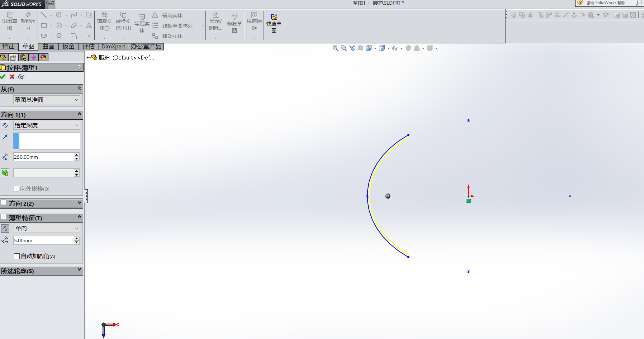Click the Hide/Show Items glasses icon

pyautogui.click(x=395, y=48)
